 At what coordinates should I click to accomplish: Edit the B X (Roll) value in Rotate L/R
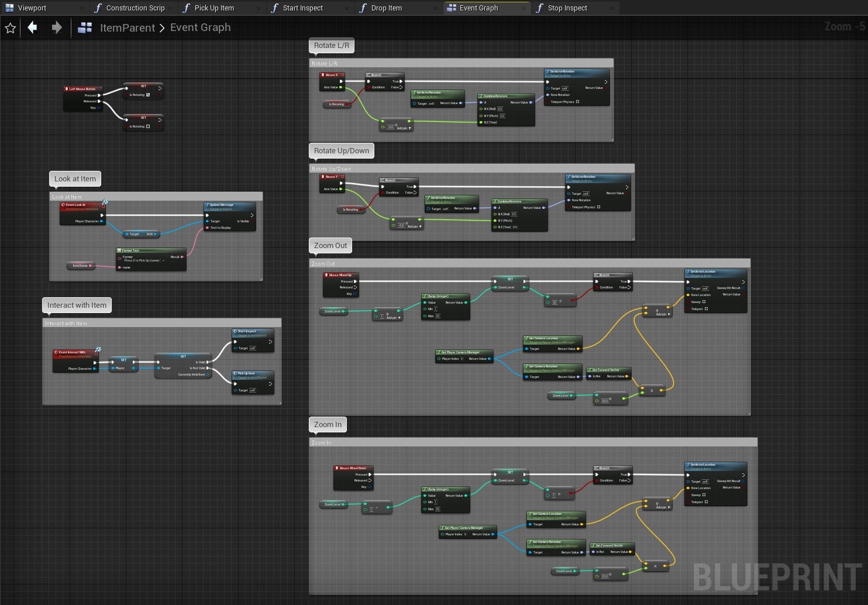500,109
